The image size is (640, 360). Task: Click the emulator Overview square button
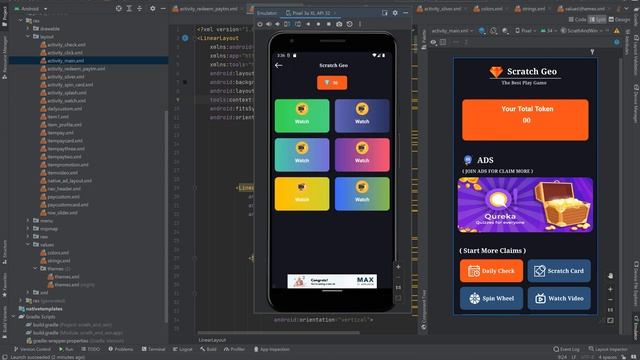tap(329, 24)
